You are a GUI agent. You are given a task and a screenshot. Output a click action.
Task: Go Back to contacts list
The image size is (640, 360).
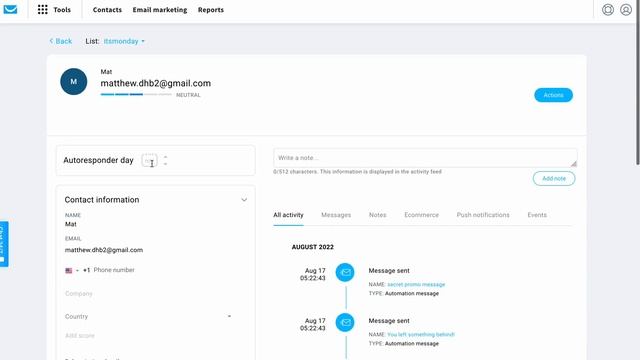coord(60,41)
